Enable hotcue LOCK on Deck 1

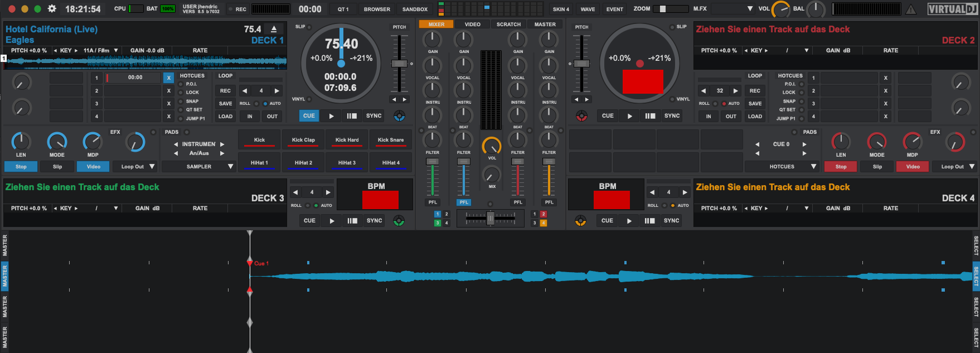181,93
